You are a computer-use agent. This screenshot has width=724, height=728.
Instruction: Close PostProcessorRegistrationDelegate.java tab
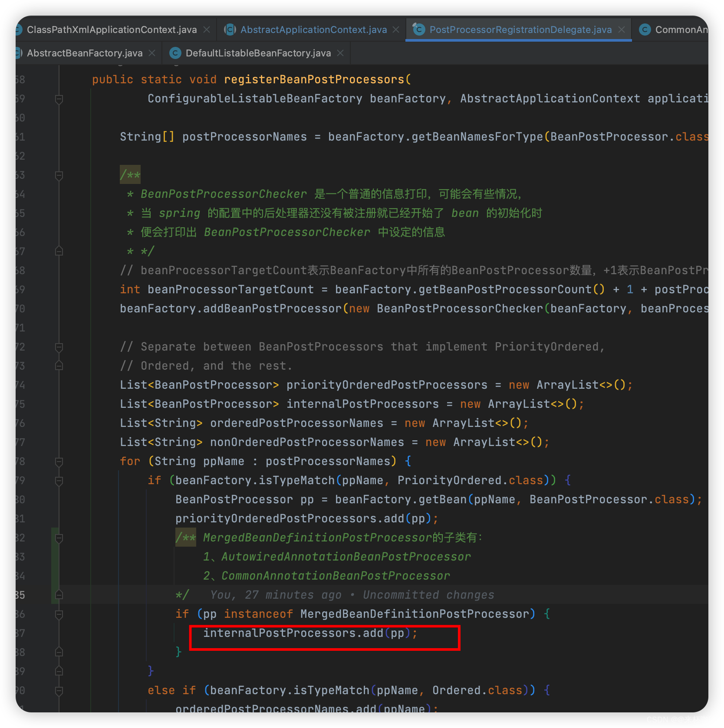pyautogui.click(x=622, y=30)
